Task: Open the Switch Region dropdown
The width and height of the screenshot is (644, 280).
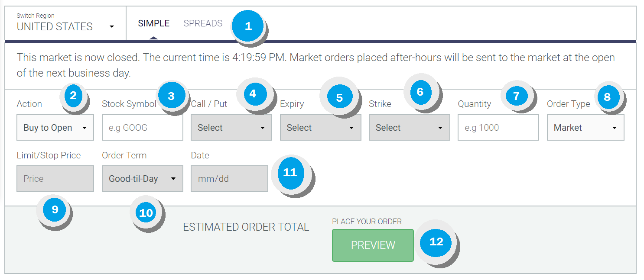Action: click(x=65, y=23)
